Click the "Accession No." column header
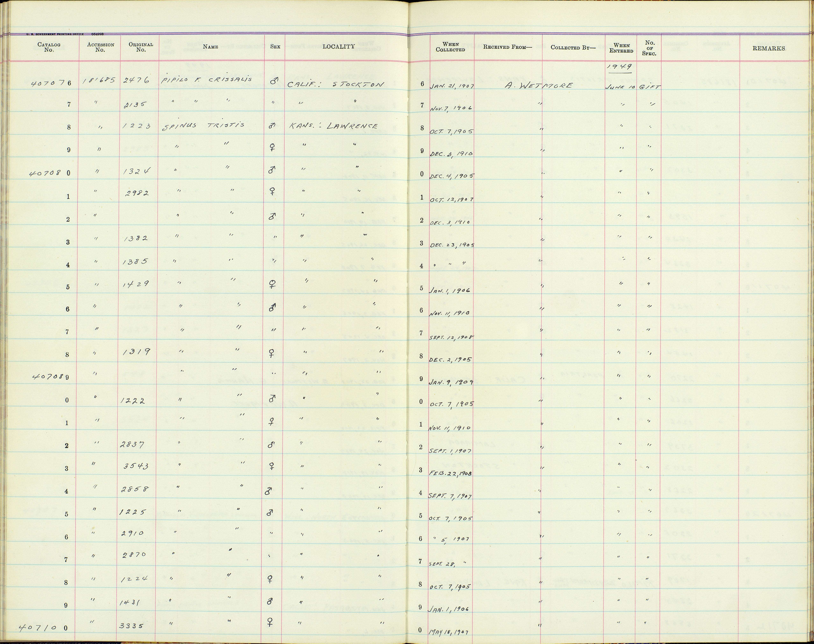 point(100,47)
